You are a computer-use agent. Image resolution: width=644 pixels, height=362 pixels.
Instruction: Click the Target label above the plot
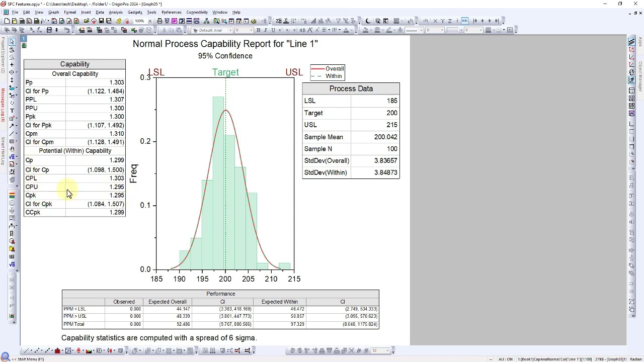pos(225,72)
